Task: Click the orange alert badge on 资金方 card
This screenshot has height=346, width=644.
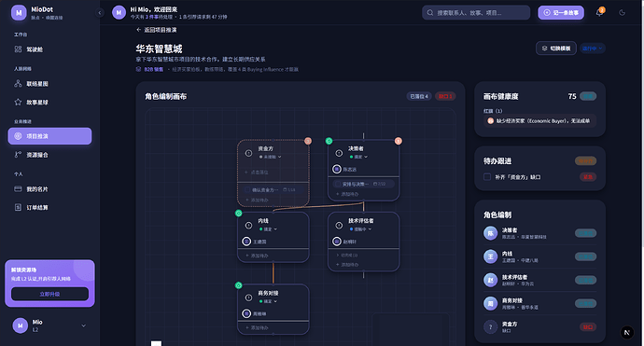Action: [308, 141]
